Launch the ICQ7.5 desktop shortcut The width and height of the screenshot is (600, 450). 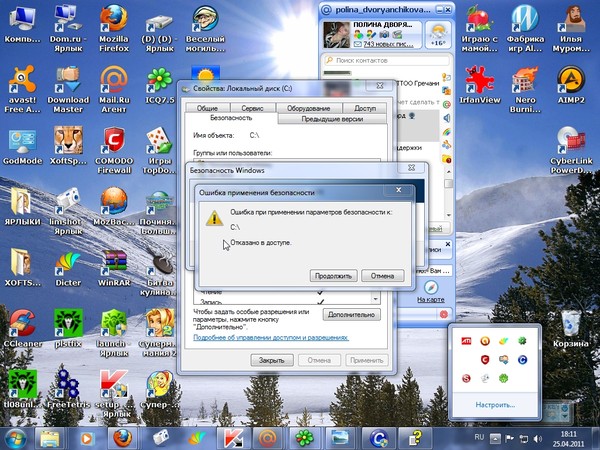click(x=160, y=86)
